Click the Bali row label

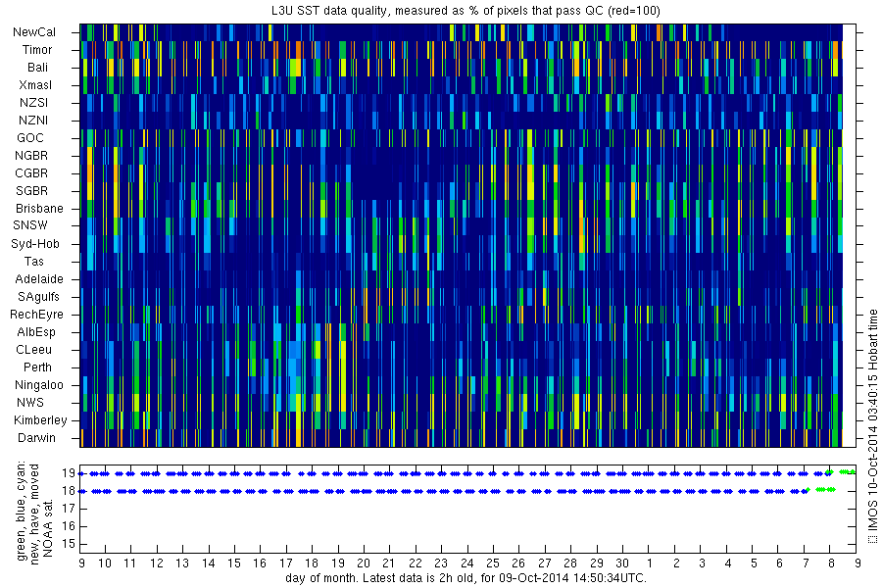click(x=37, y=68)
